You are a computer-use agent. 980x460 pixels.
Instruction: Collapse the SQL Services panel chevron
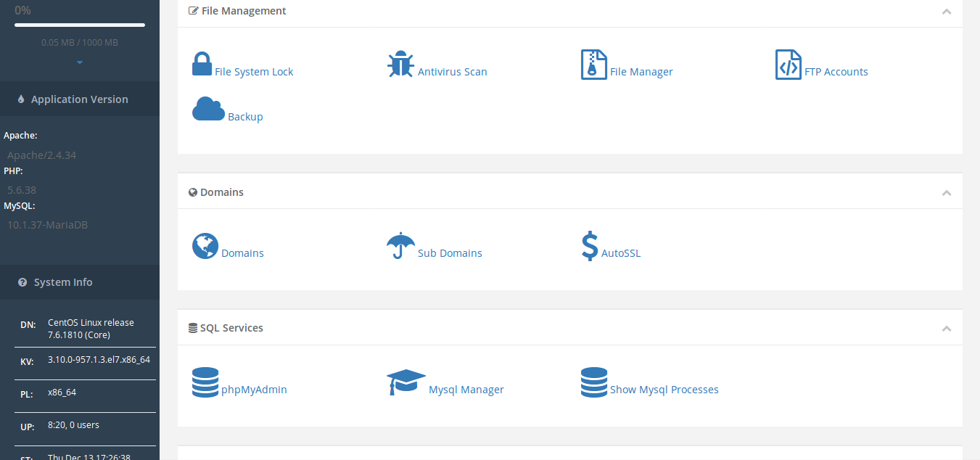coord(946,329)
